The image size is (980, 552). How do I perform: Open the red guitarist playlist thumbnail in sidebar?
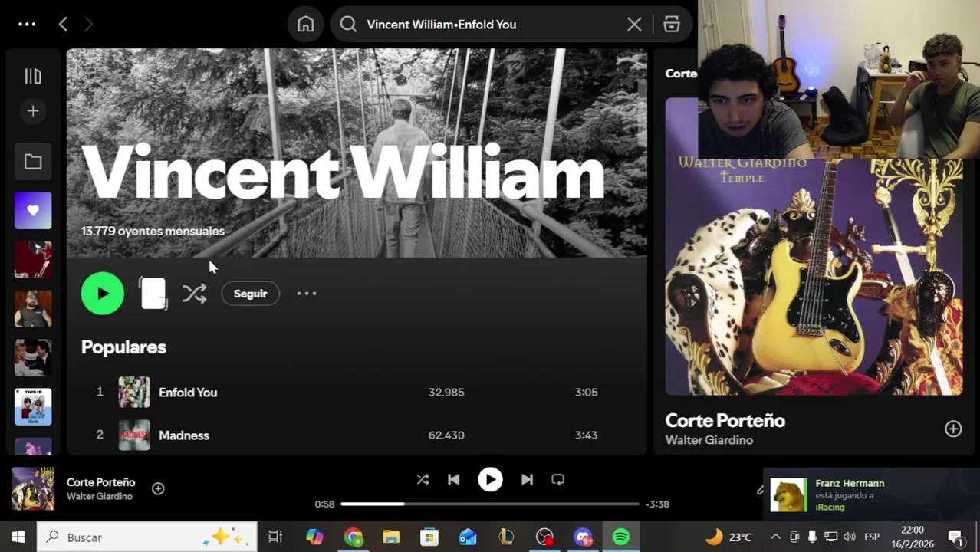pyautogui.click(x=33, y=260)
